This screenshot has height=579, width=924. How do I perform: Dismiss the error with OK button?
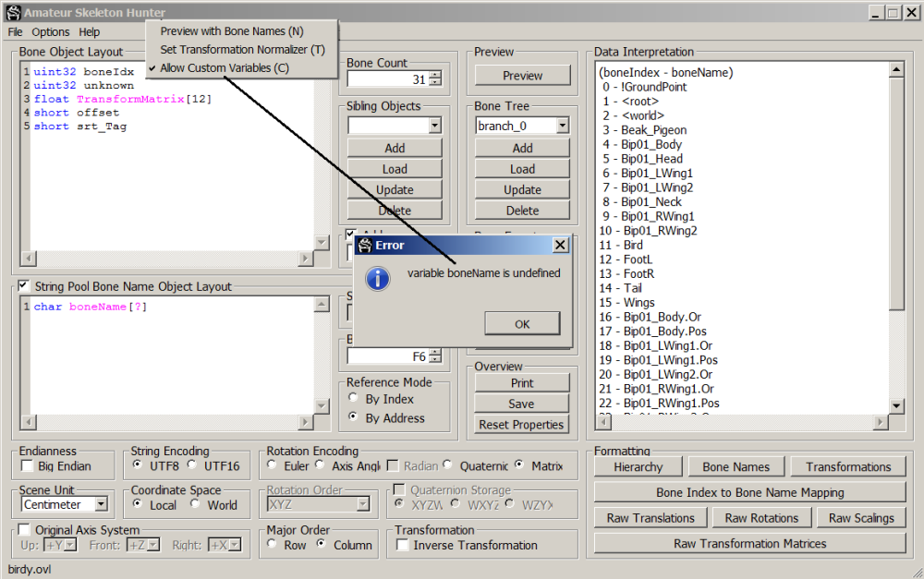(522, 324)
